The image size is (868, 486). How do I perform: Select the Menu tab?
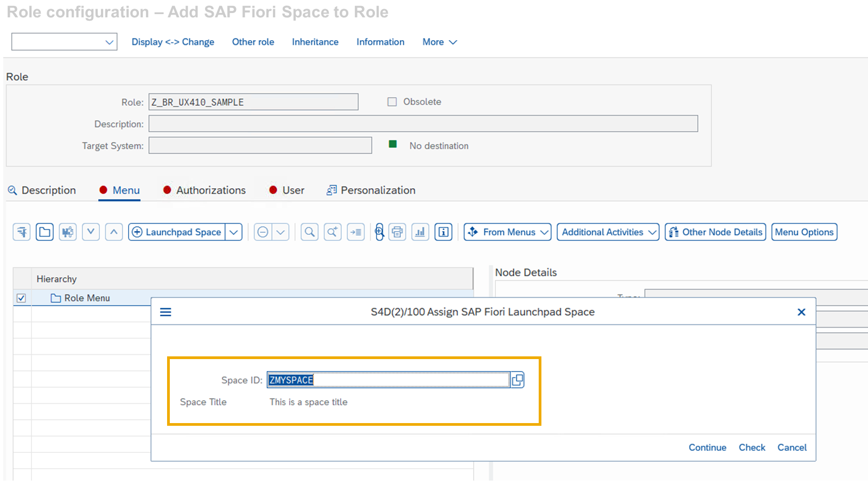[x=119, y=190]
